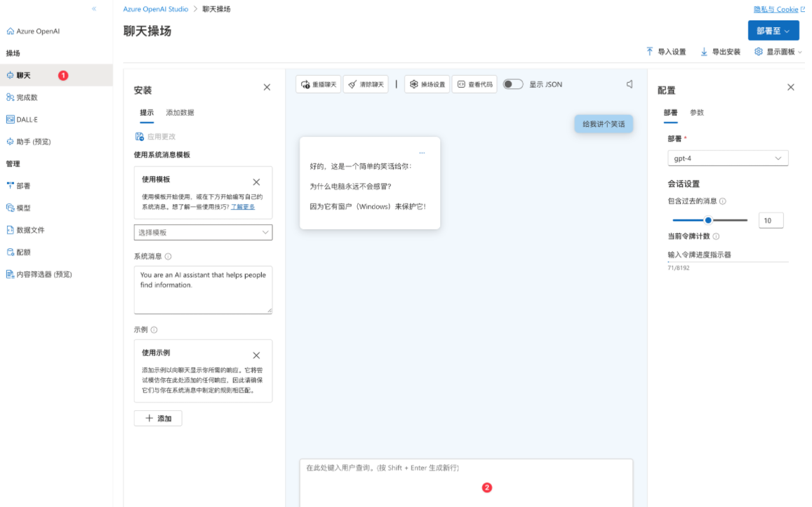Collapse the left sidebar with double-chevron icon
The width and height of the screenshot is (812, 507).
click(95, 9)
